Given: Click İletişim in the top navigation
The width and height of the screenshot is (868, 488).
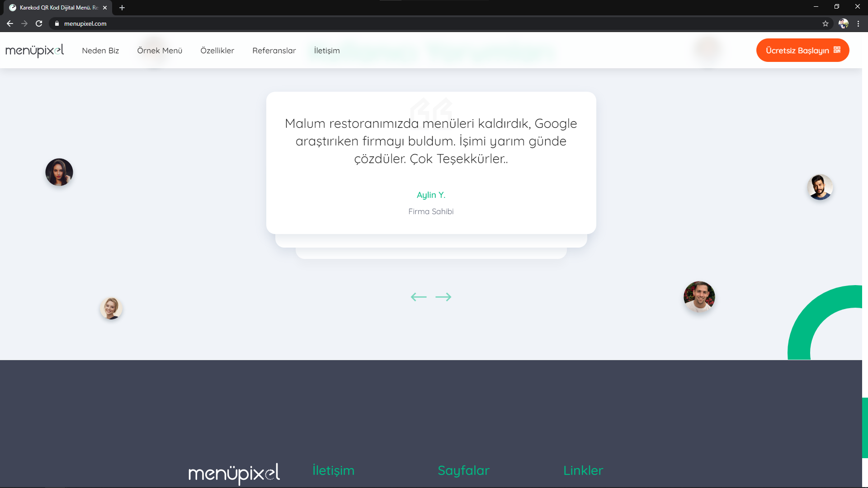Looking at the screenshot, I should [327, 51].
